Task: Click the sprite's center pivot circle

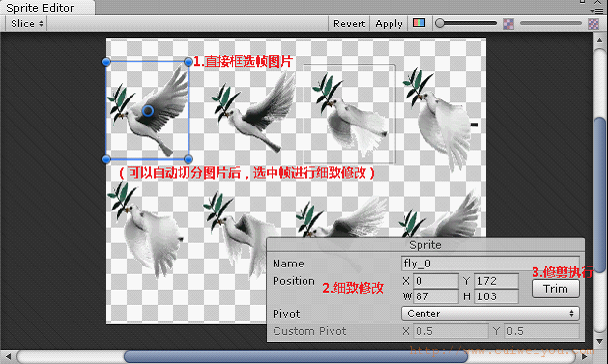Action: [x=148, y=111]
